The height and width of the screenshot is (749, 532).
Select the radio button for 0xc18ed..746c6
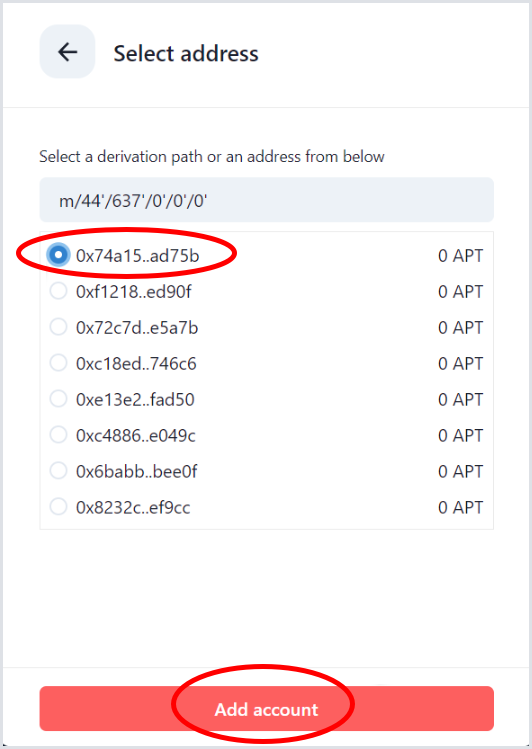tap(58, 363)
